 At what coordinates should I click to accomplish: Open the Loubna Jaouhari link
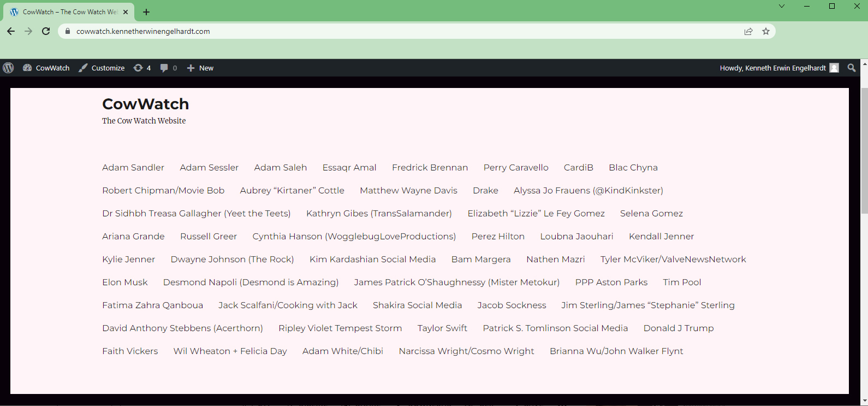coord(576,236)
